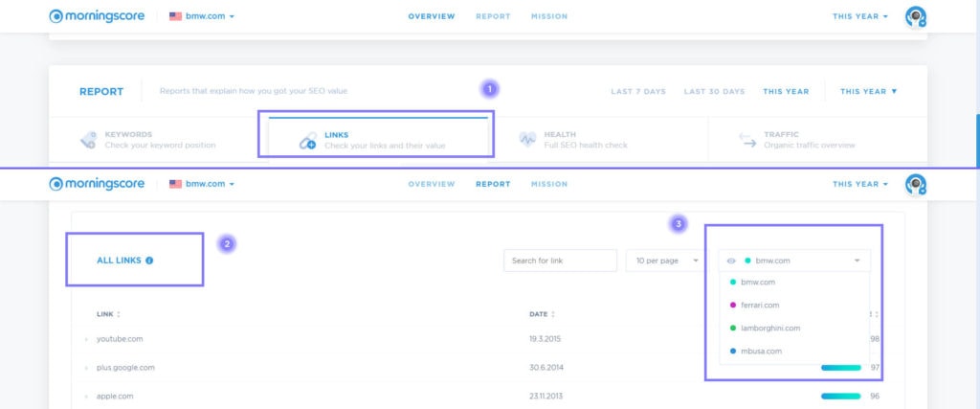Click the morningscore logo in the lower header
Screen dimensions: 980x409
click(97, 184)
